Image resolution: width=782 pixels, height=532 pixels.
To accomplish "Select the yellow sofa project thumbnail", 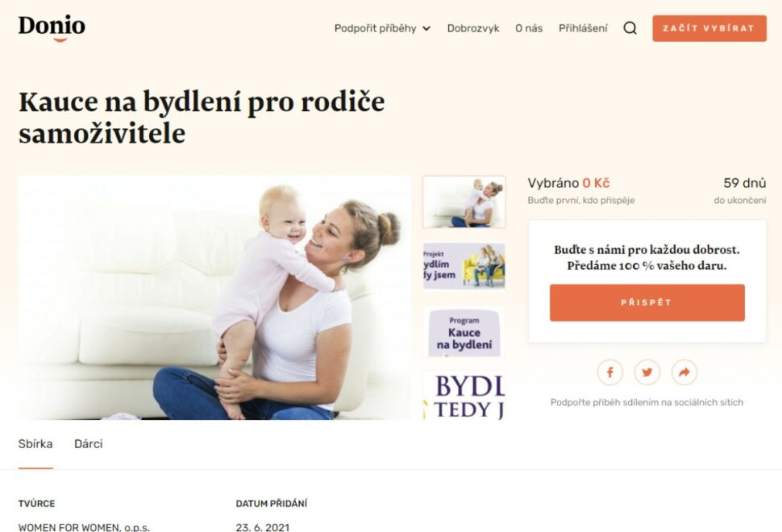I will tap(464, 266).
